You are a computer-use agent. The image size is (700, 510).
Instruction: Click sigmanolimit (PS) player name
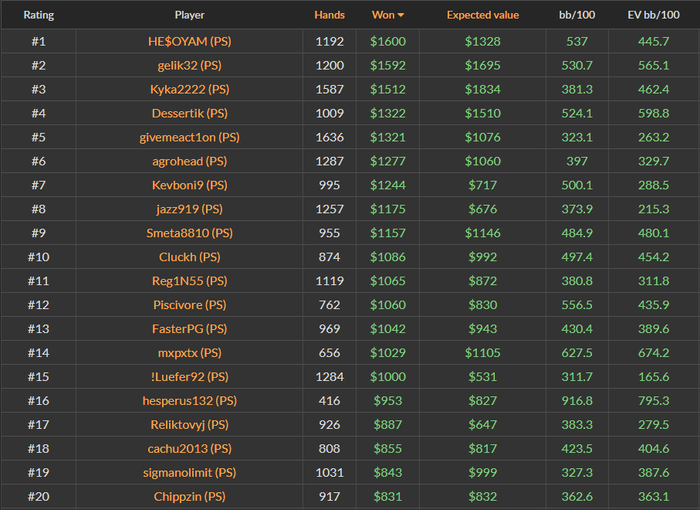pos(189,472)
